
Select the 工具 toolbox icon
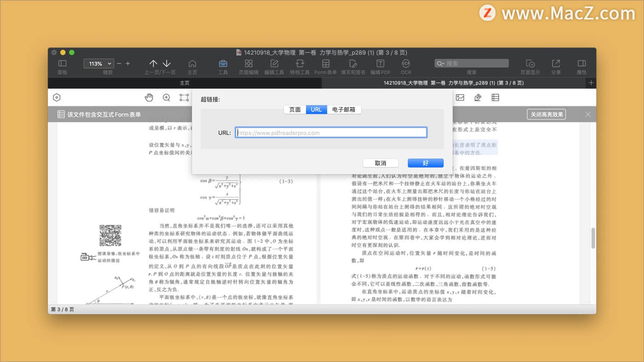[x=223, y=63]
